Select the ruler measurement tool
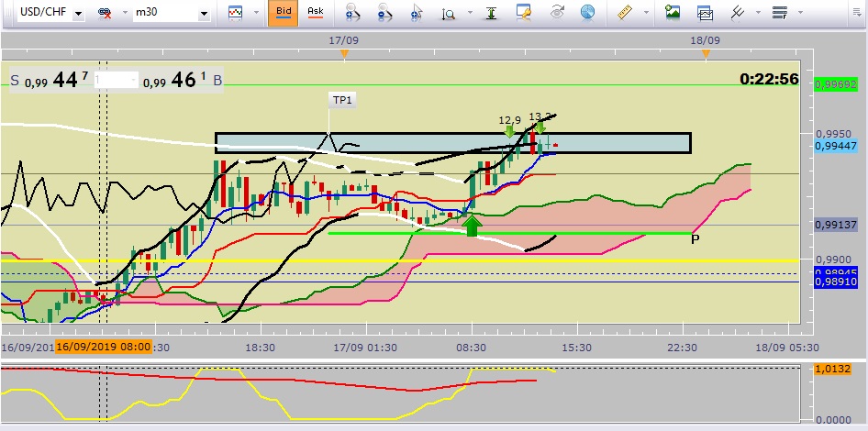Screen dimensions: 868x431 625,13
